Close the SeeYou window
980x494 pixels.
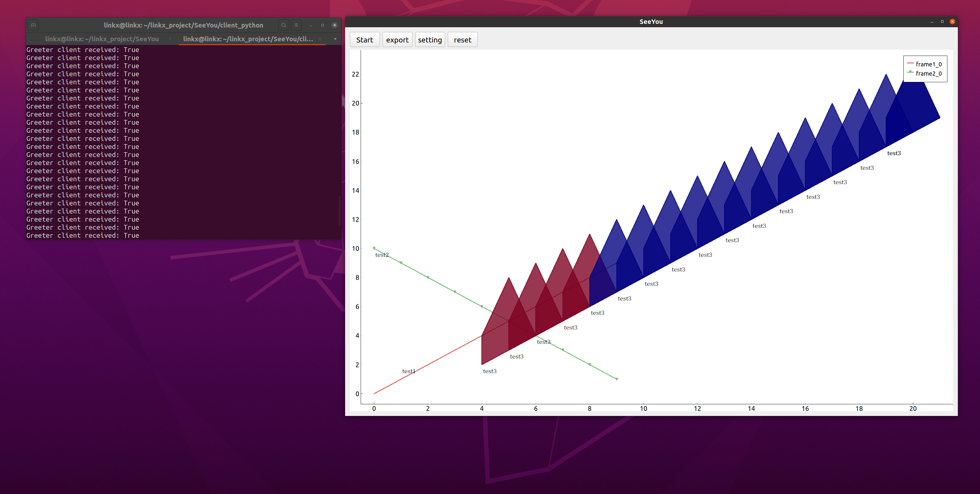click(x=952, y=22)
